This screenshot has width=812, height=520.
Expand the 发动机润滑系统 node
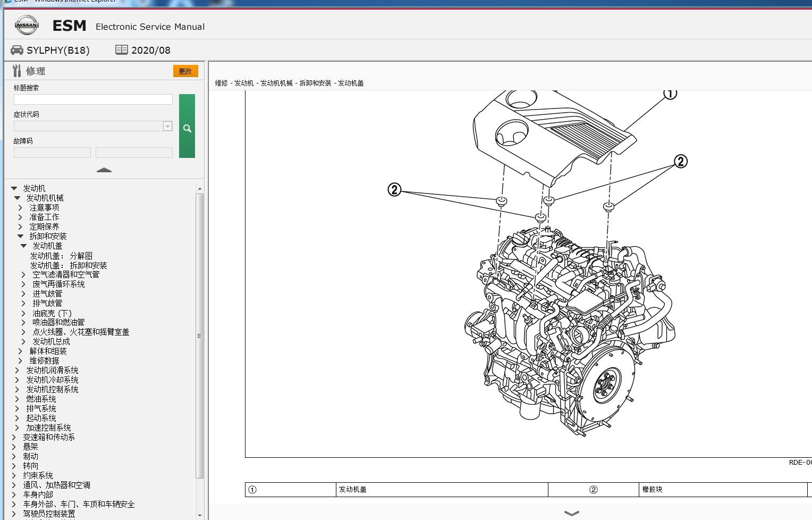pyautogui.click(x=17, y=370)
